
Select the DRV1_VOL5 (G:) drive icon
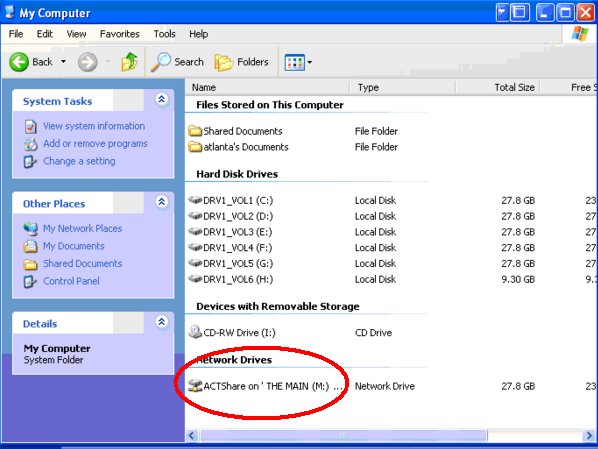coord(195,263)
